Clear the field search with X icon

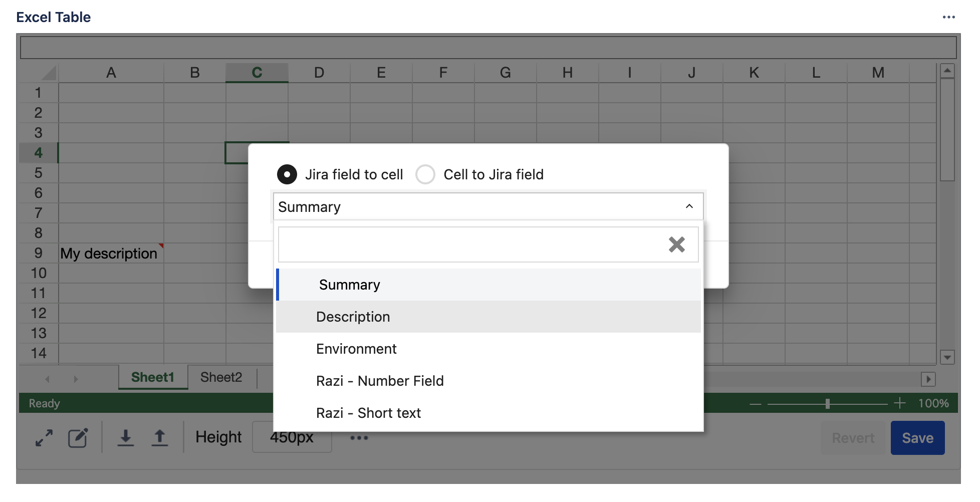click(676, 244)
